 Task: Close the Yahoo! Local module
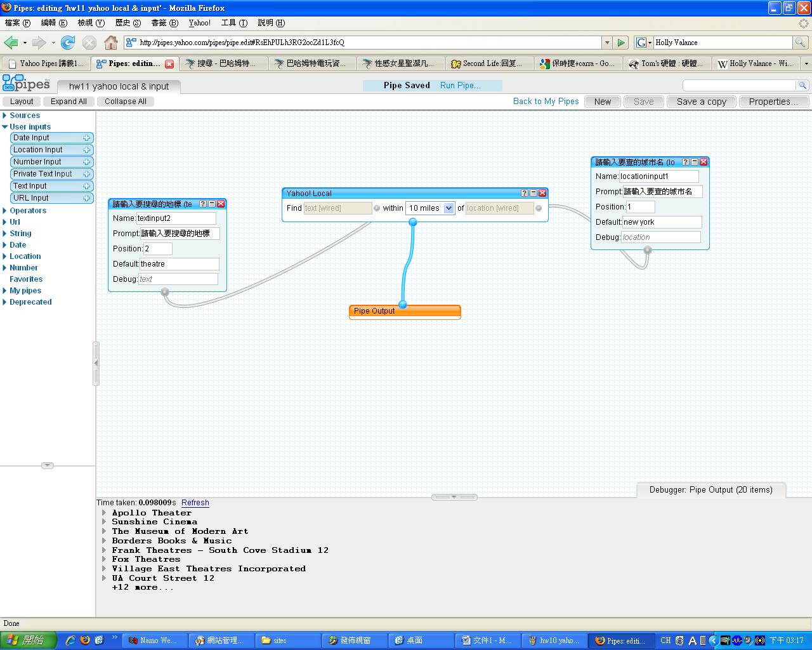click(x=542, y=193)
